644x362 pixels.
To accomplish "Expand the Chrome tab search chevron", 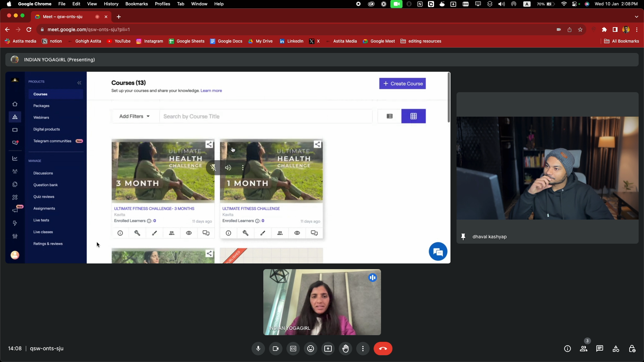I will [636, 16].
